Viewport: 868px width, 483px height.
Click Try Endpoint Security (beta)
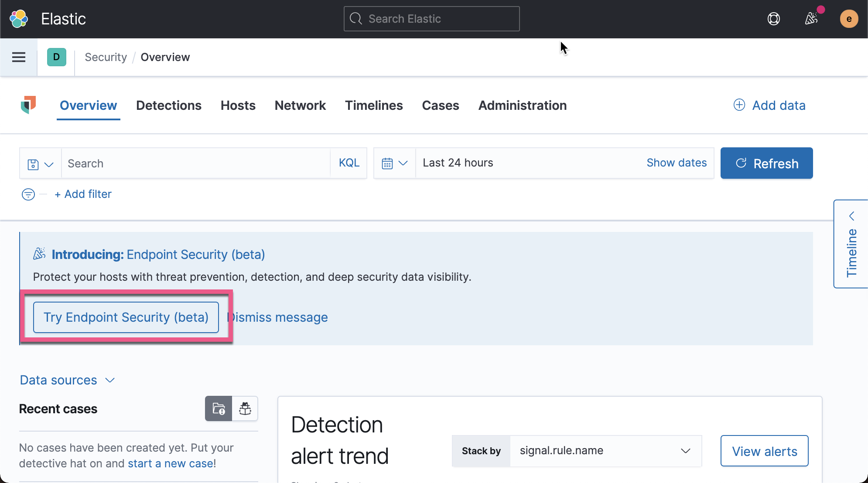pos(126,317)
